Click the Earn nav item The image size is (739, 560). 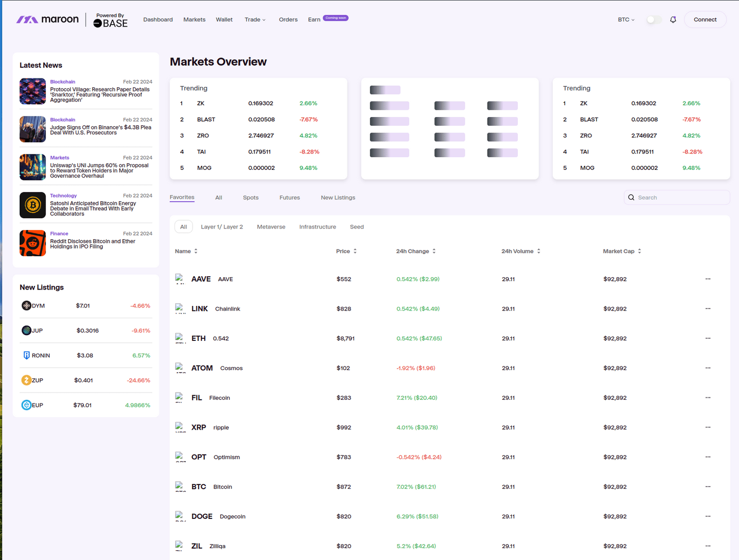point(314,20)
